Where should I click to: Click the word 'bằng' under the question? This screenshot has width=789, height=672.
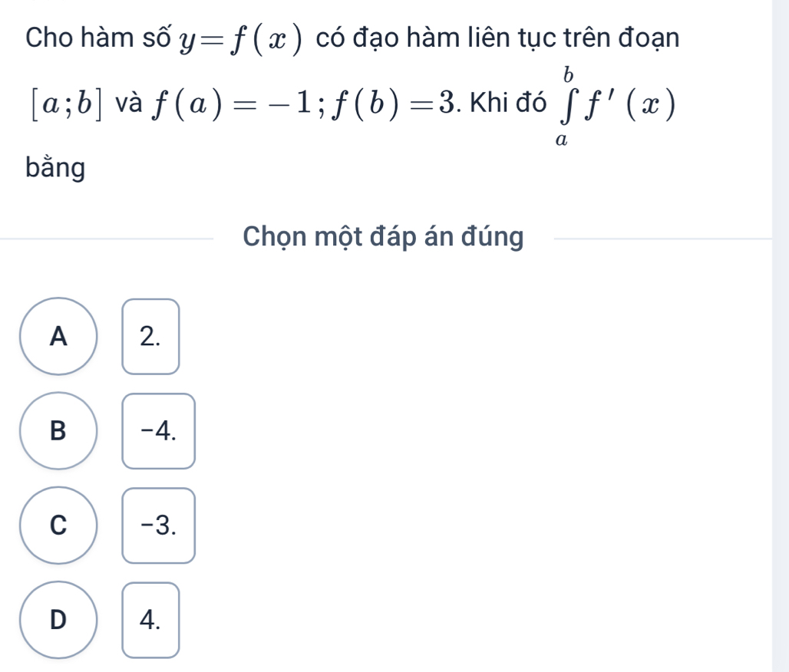(57, 166)
